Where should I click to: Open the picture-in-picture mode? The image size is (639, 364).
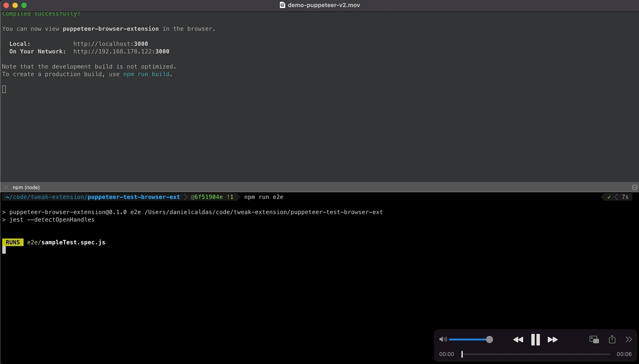594,340
